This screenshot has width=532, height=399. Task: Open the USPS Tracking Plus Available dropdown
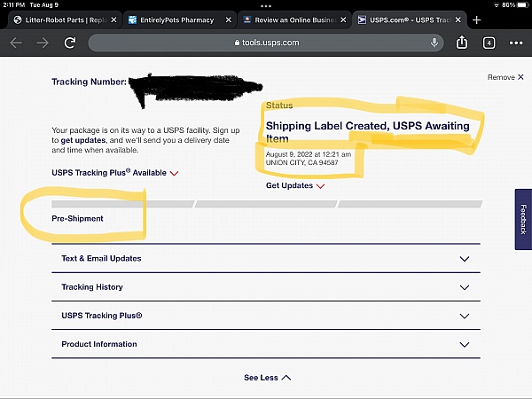click(115, 173)
